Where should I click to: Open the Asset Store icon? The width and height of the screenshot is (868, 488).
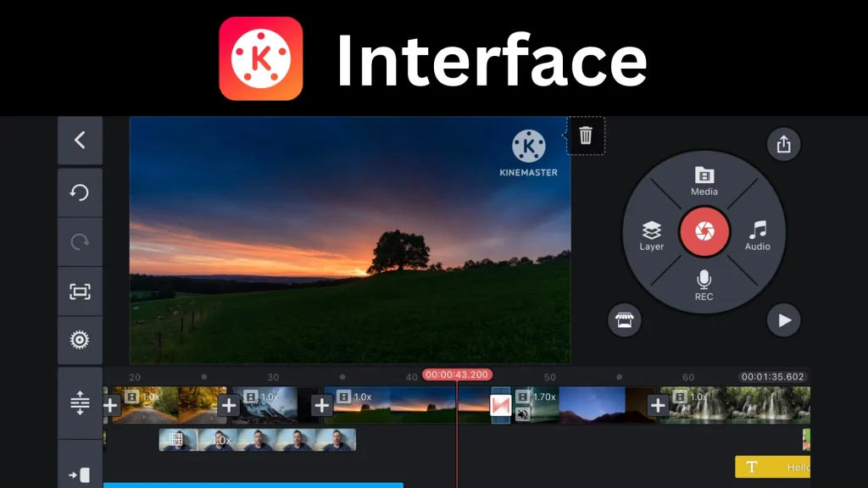[625, 319]
